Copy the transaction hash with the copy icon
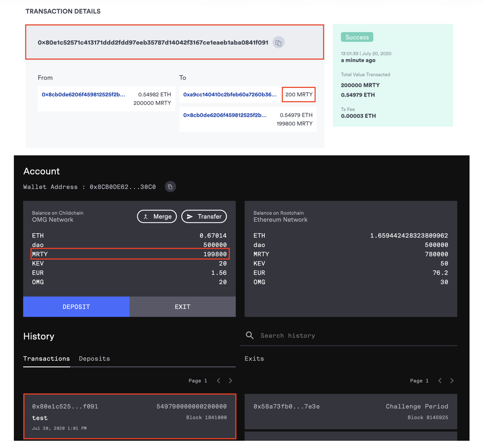This screenshot has width=484, height=448. coord(278,42)
